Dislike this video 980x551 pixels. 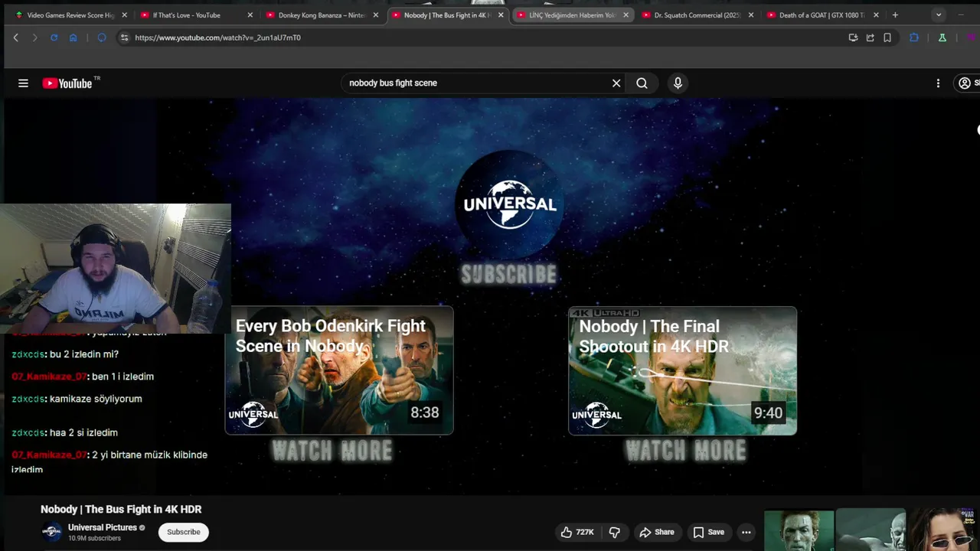point(615,532)
